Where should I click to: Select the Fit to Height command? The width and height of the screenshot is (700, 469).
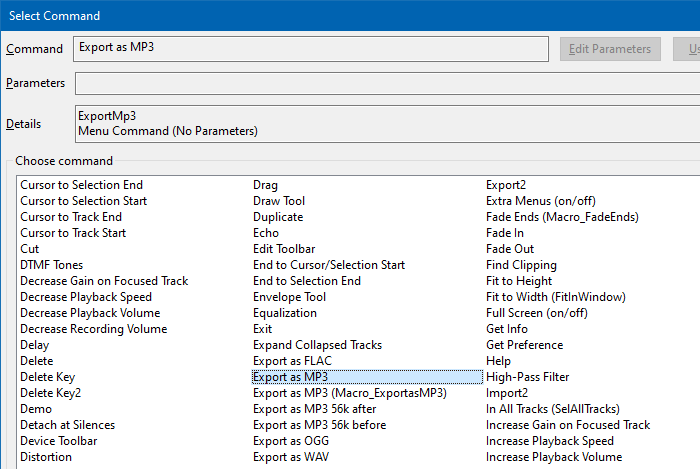pyautogui.click(x=519, y=281)
